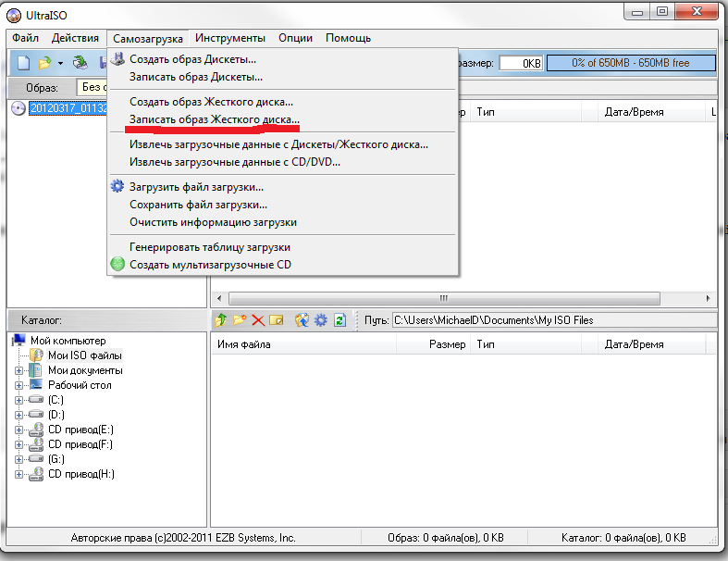Expand the CD привод(H:) node

[19, 475]
